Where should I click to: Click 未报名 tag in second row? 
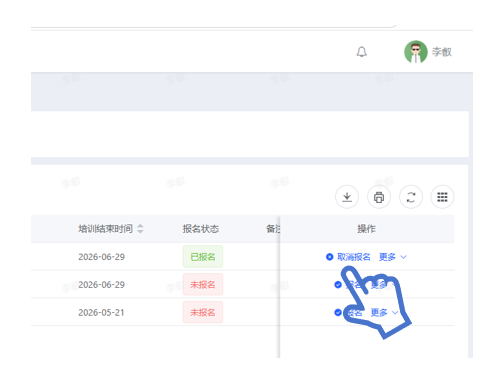coord(203,284)
